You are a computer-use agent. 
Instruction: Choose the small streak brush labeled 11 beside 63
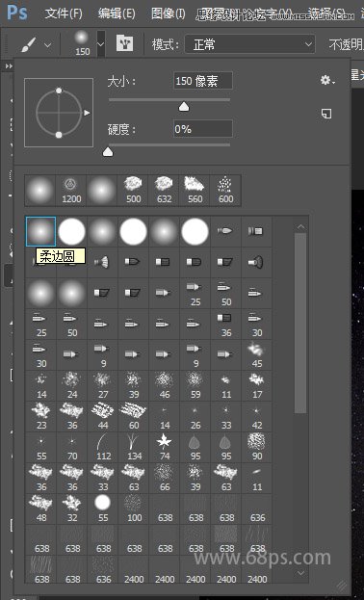257,479
